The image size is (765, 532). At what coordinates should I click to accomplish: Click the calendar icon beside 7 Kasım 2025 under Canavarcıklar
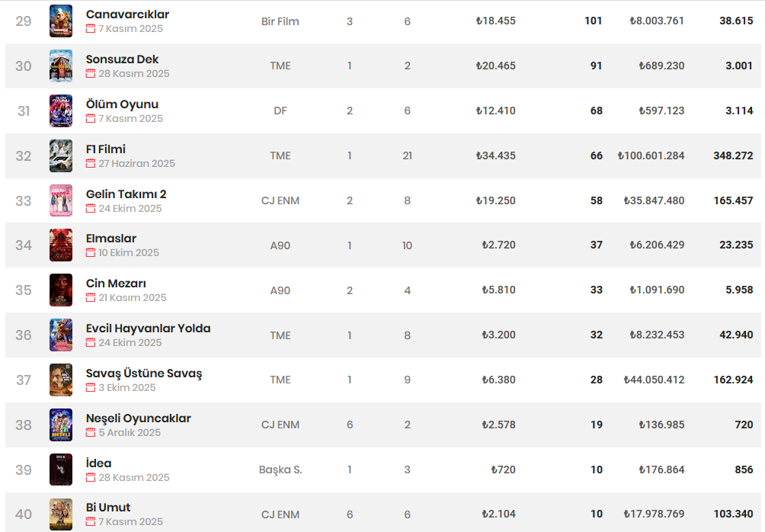pos(91,29)
